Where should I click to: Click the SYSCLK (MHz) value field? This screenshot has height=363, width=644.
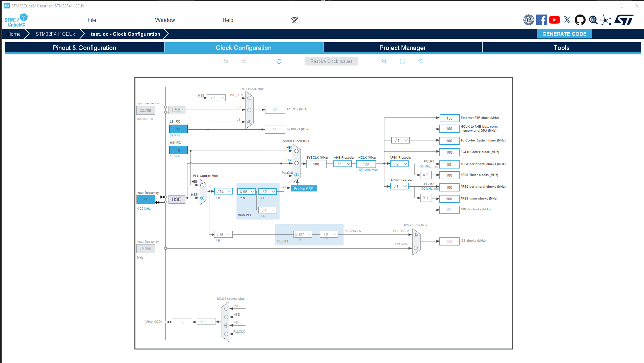point(316,164)
